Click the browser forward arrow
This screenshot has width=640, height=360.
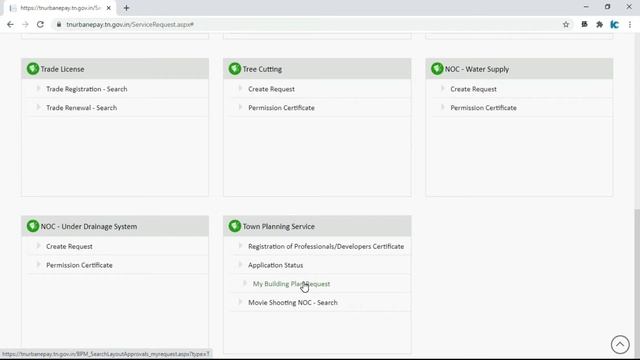[x=25, y=24]
